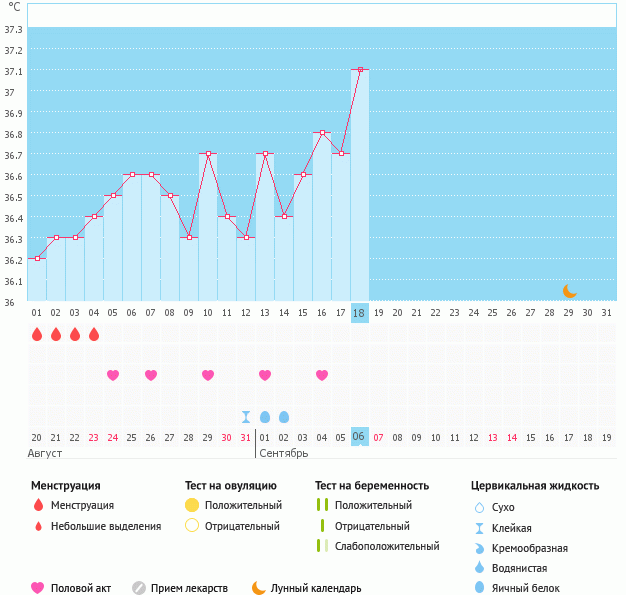This screenshot has height=595, width=626.
Task: Click the Сентябрь month label
Action: coord(283,453)
